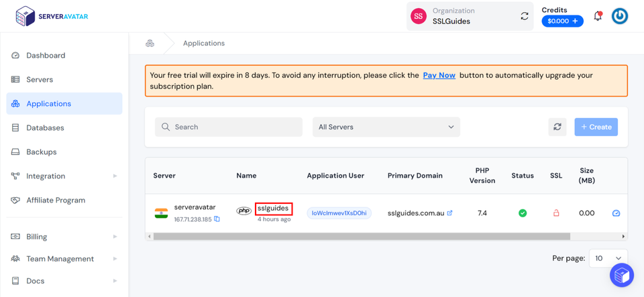Viewport: 644px width, 297px height.
Task: Open the All Servers filter dropdown
Action: tap(386, 127)
